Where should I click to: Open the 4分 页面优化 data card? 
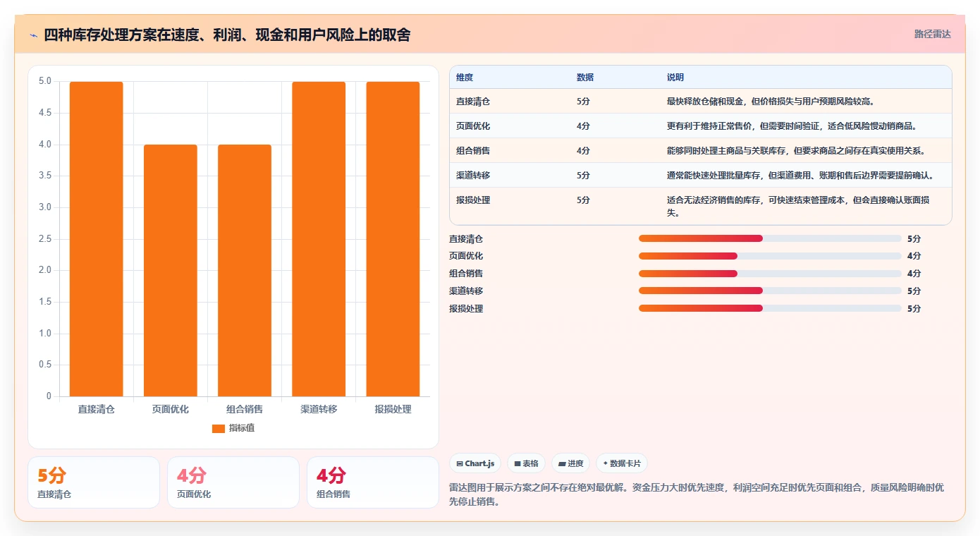(233, 482)
